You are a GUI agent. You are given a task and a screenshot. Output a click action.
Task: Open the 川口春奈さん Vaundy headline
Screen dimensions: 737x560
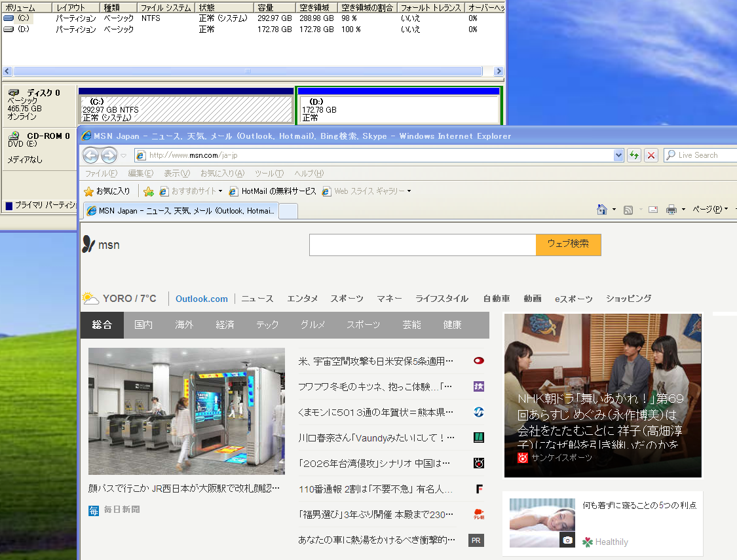(376, 438)
